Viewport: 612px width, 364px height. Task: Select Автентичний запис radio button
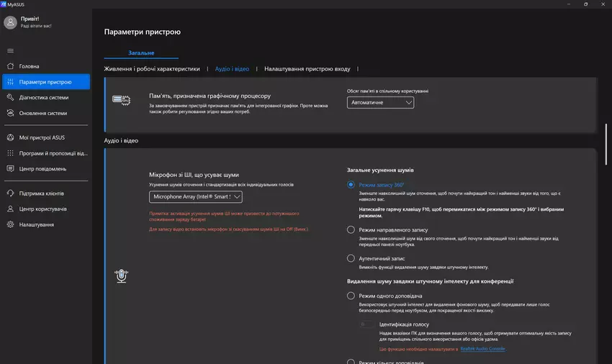[351, 258]
